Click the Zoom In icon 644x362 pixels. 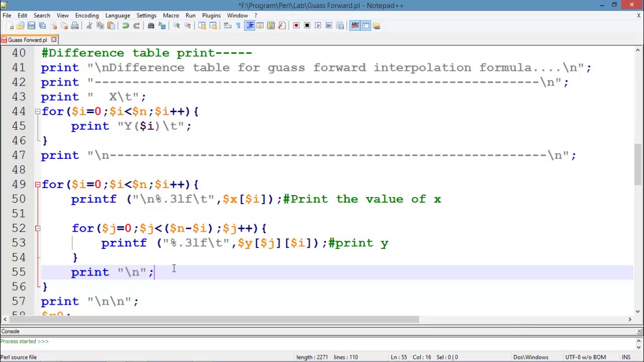pyautogui.click(x=177, y=26)
